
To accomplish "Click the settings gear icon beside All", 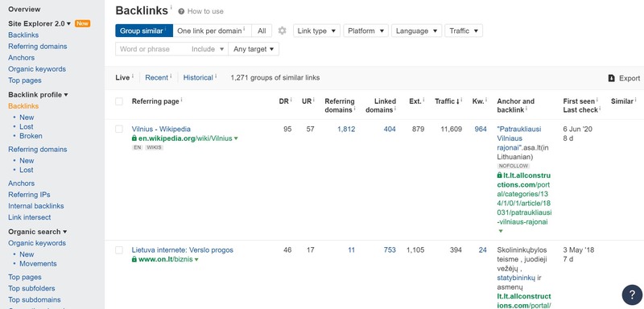I will [283, 31].
